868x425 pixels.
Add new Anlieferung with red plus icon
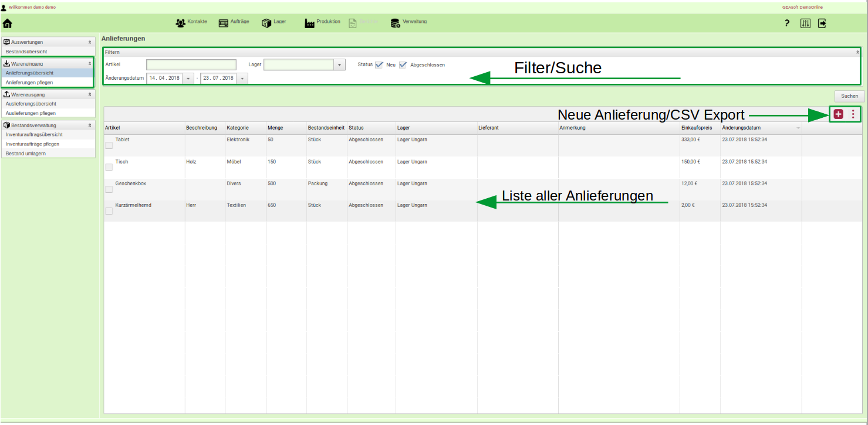[838, 114]
